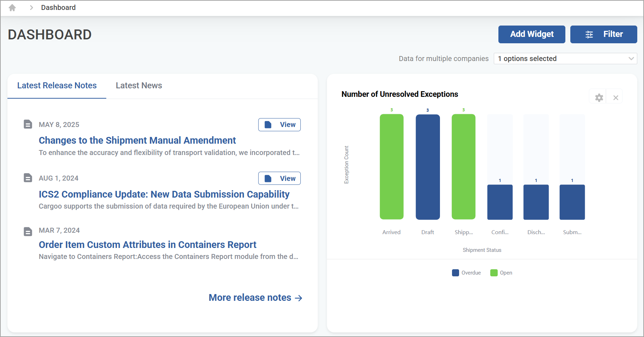Image resolution: width=644 pixels, height=337 pixels.
Task: Go to the home icon in breadcrumb
Action: click(x=12, y=7)
